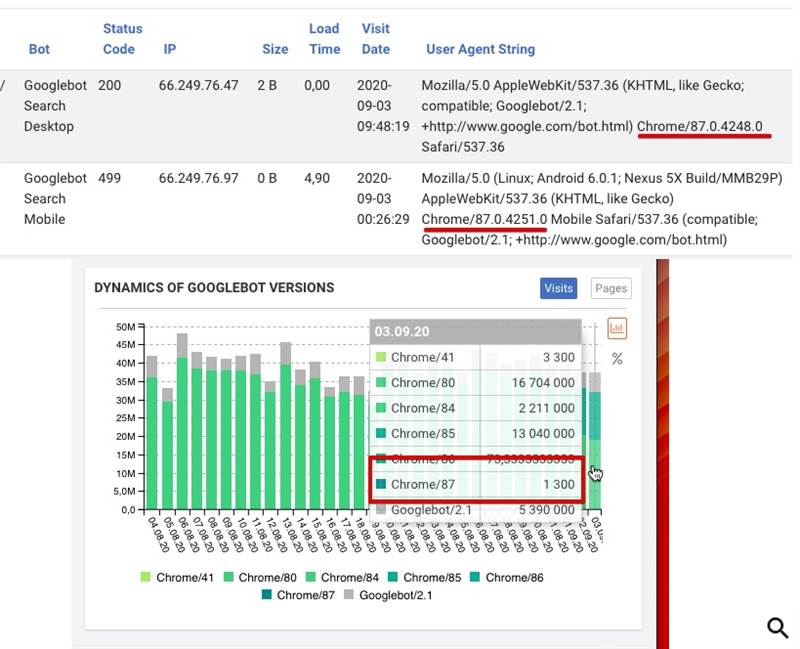Click the Chrome/41 tooltip value 3 300

pyautogui.click(x=559, y=357)
